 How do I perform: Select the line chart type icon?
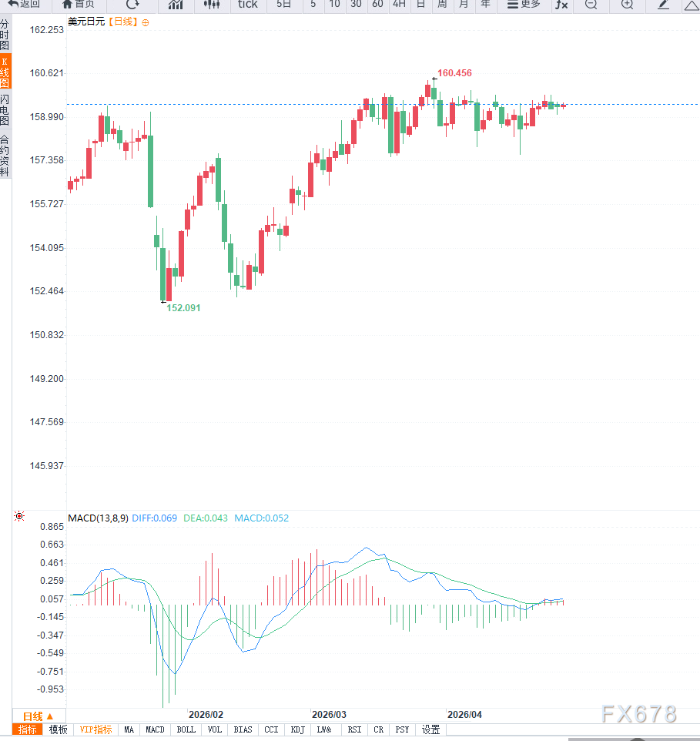tap(176, 5)
